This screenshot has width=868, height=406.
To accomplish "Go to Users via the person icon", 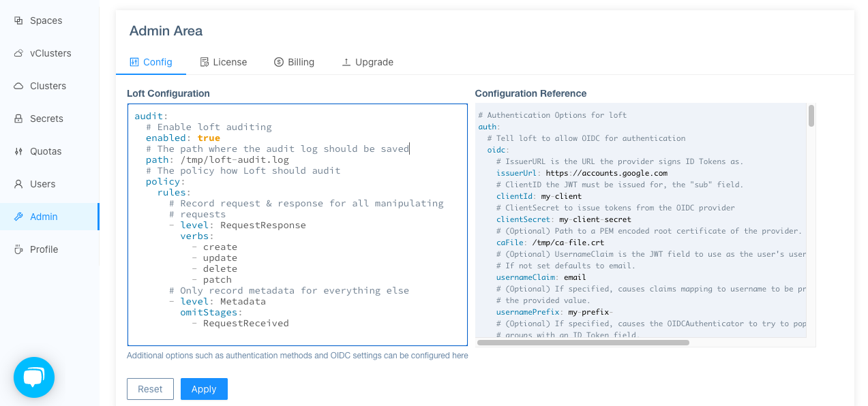I will coord(18,184).
